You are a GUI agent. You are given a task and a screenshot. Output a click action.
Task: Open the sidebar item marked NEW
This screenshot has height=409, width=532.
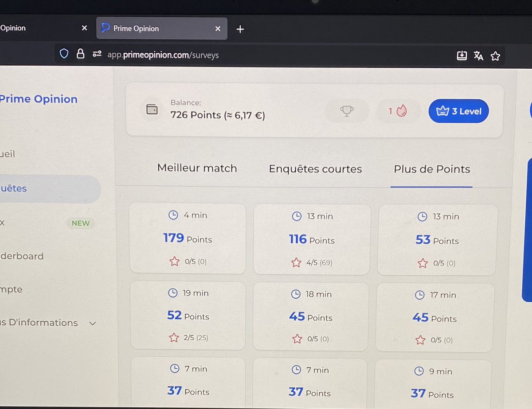coord(47,223)
